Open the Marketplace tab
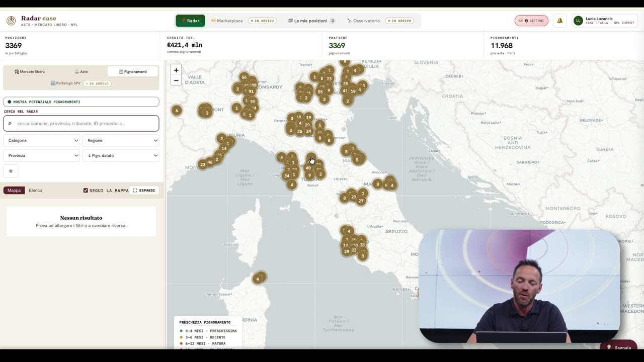The image size is (644, 362). click(x=244, y=21)
